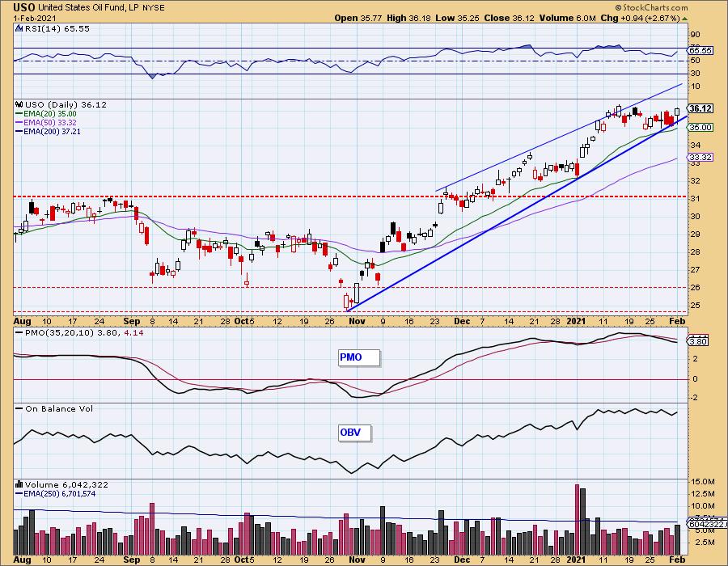
Task: Click the 15.0M level on the volume axis
Action: click(x=702, y=482)
